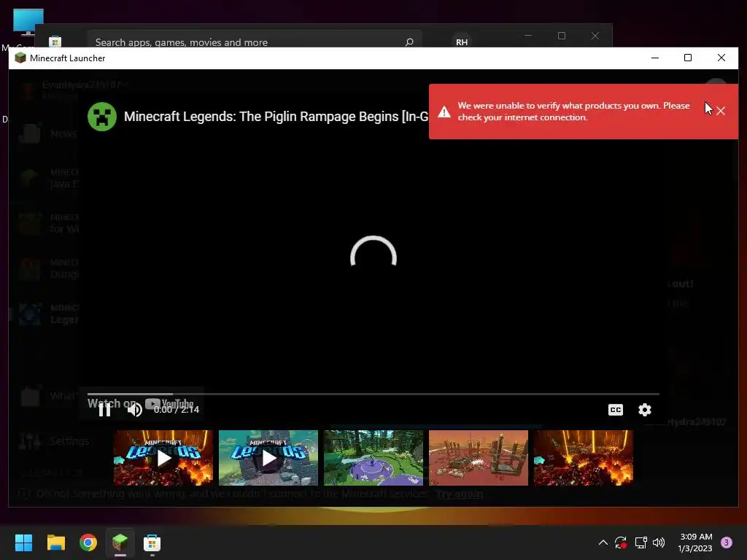Screen dimensions: 747x560
Task: Show hidden system tray icons
Action: coord(603,542)
